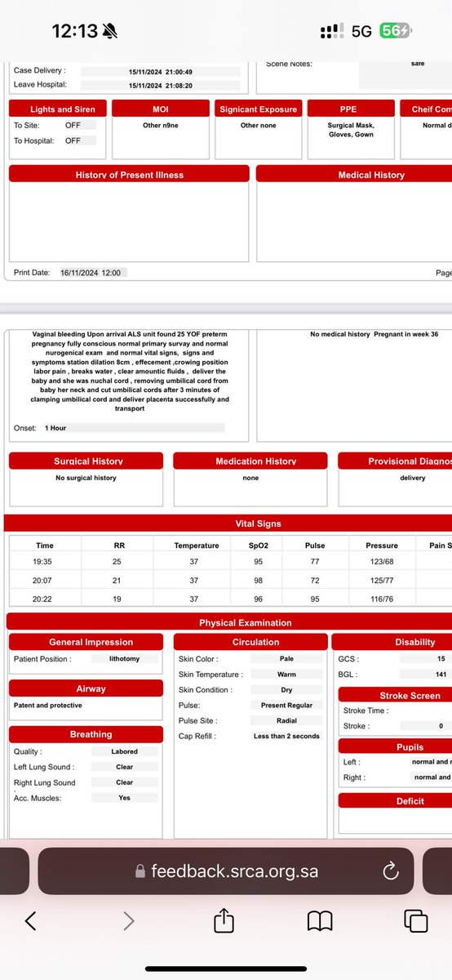Tap the Safari back arrow
Viewport: 452px width, 980px height.
click(30, 921)
